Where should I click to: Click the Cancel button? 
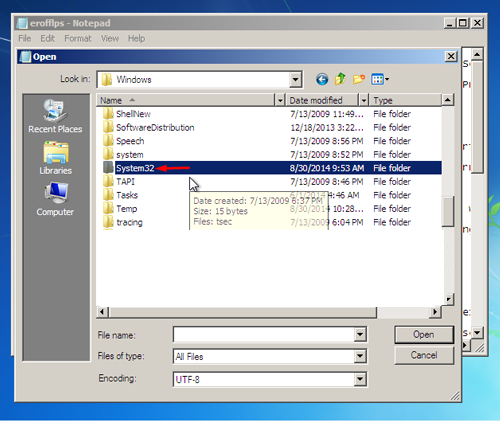(424, 355)
